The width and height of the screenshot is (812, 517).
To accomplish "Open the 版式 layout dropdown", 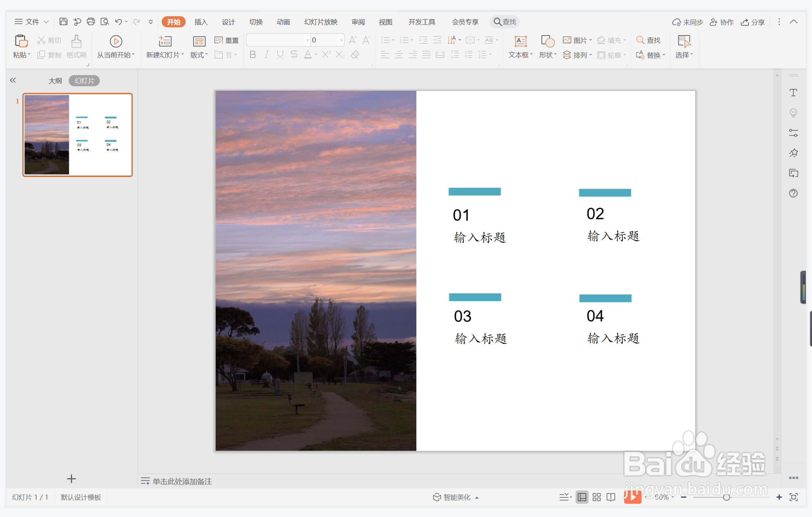I will click(199, 55).
